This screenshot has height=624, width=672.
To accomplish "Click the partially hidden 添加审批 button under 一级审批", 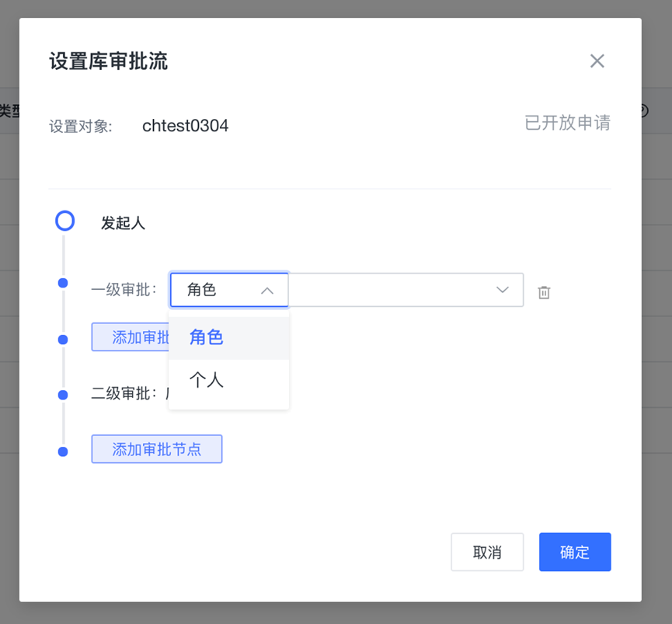I will (131, 337).
